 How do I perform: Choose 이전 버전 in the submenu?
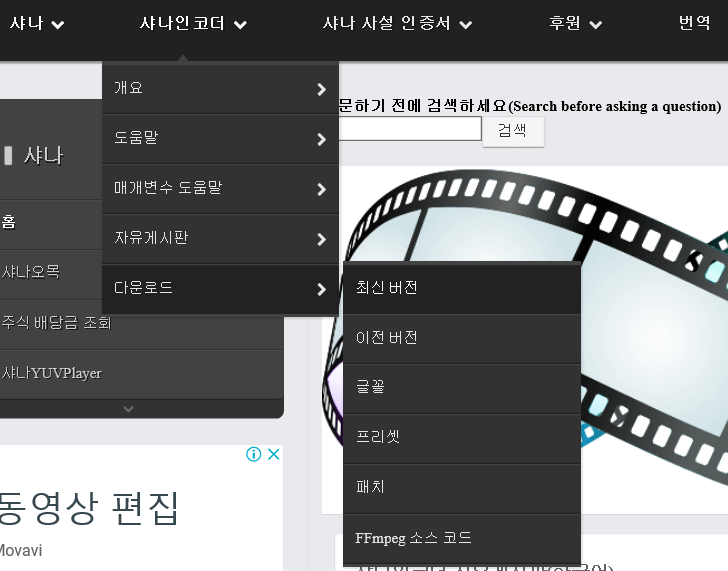pyautogui.click(x=461, y=338)
